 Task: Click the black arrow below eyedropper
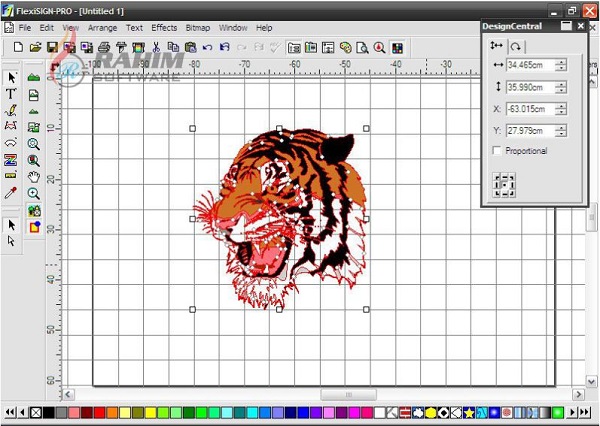[11, 225]
